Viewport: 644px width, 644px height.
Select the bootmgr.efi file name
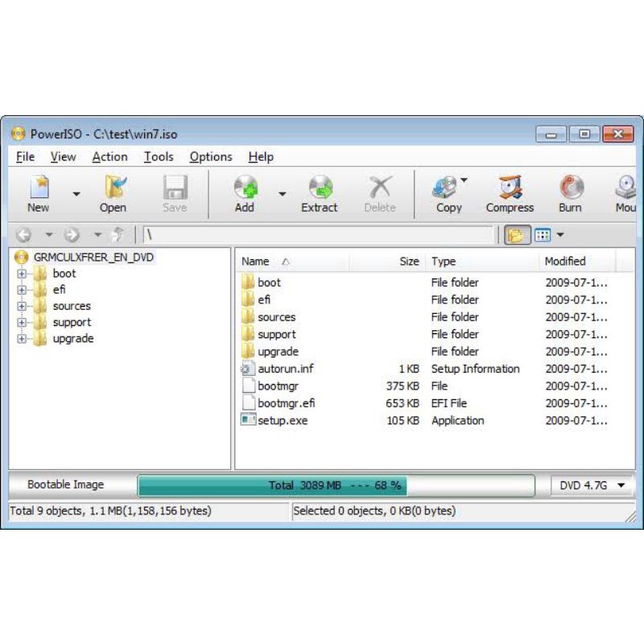(287, 403)
